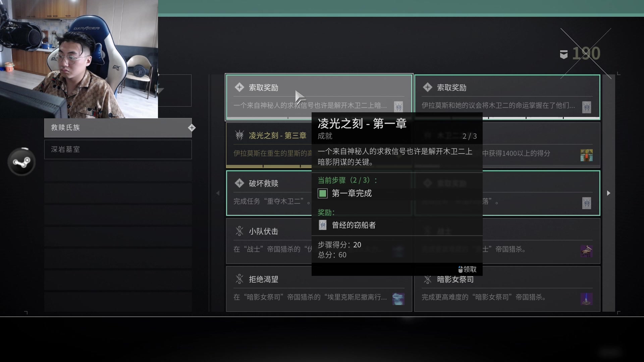The image size is (644, 362).
Task: Click the streamer webcam overlay
Action: pyautogui.click(x=79, y=59)
